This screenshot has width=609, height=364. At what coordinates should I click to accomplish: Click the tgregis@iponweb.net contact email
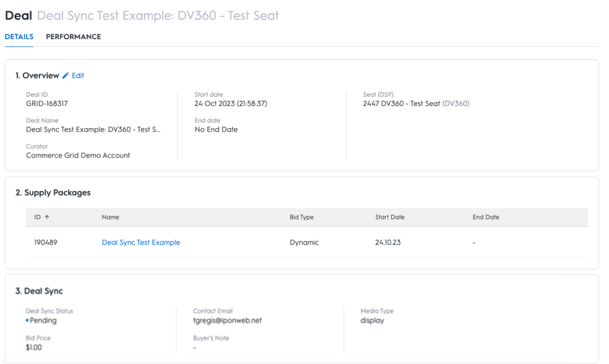pos(227,320)
